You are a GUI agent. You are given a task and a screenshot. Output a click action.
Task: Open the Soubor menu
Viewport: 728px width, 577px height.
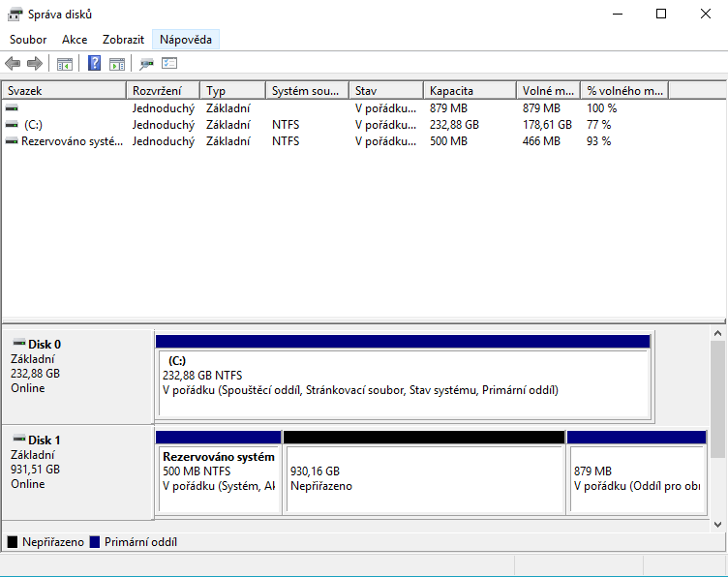[x=28, y=40]
